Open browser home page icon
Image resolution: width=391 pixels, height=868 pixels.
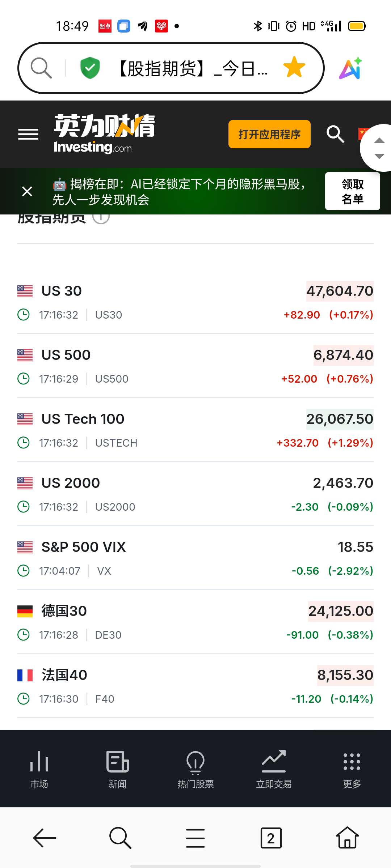click(x=347, y=838)
